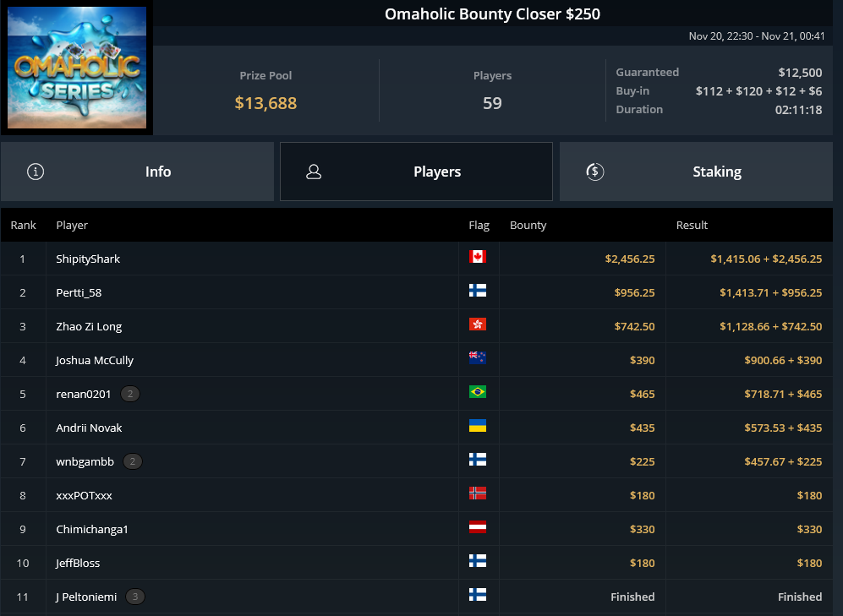This screenshot has height=616, width=843.
Task: Click the $12,500 guaranteed amount
Action: pyautogui.click(x=800, y=73)
